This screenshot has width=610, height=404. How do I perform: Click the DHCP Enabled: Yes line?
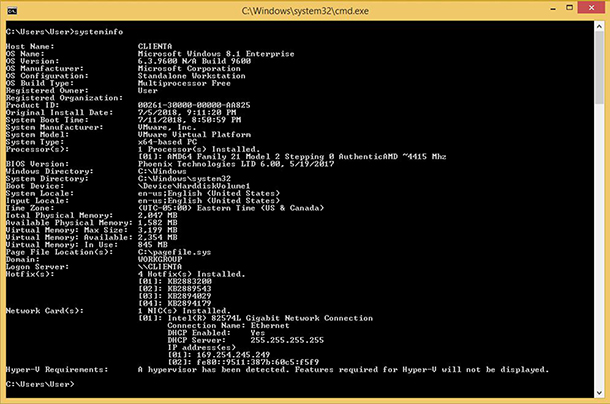coord(216,333)
